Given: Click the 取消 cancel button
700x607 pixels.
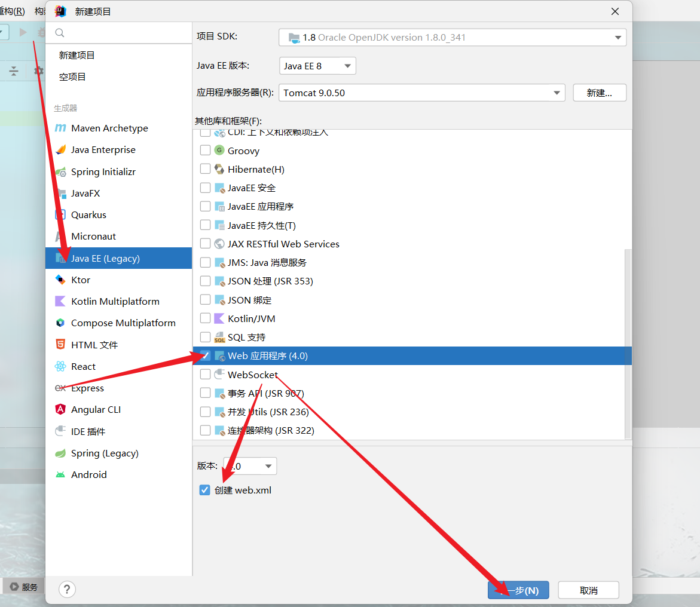Looking at the screenshot, I should [588, 590].
